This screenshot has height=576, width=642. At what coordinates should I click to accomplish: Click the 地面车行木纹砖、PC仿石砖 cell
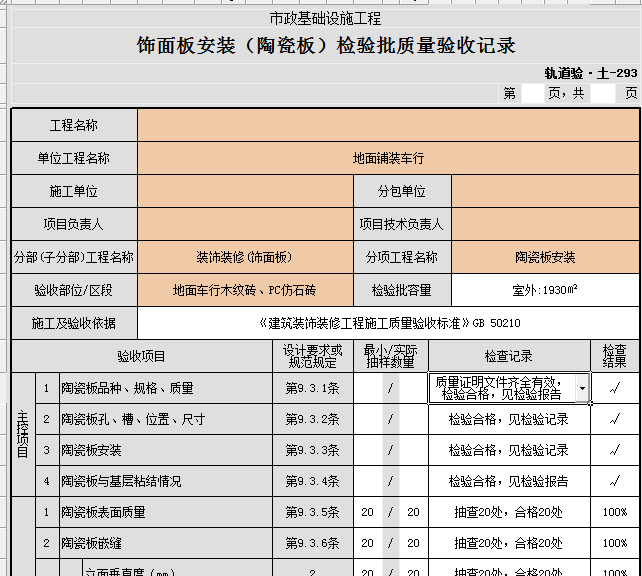(245, 290)
